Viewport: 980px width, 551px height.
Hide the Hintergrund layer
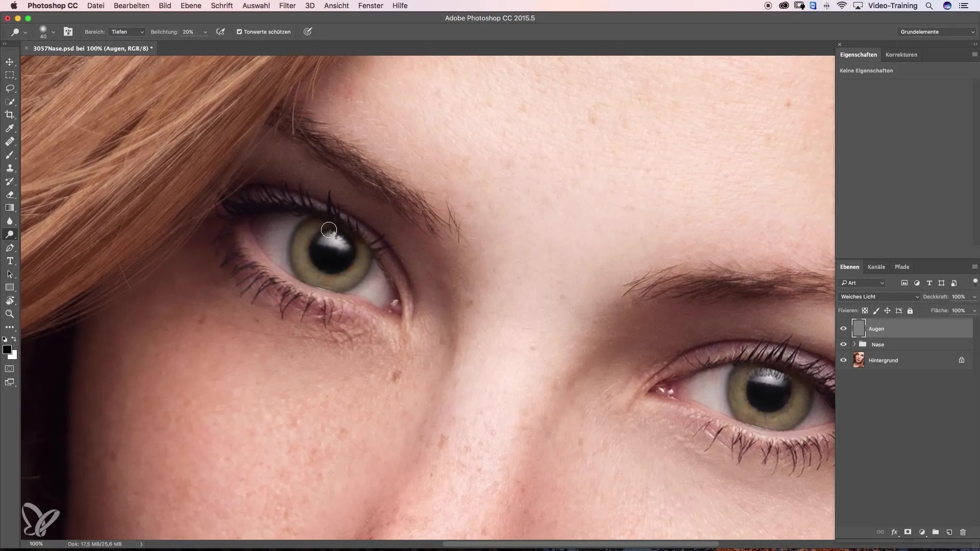(x=843, y=360)
